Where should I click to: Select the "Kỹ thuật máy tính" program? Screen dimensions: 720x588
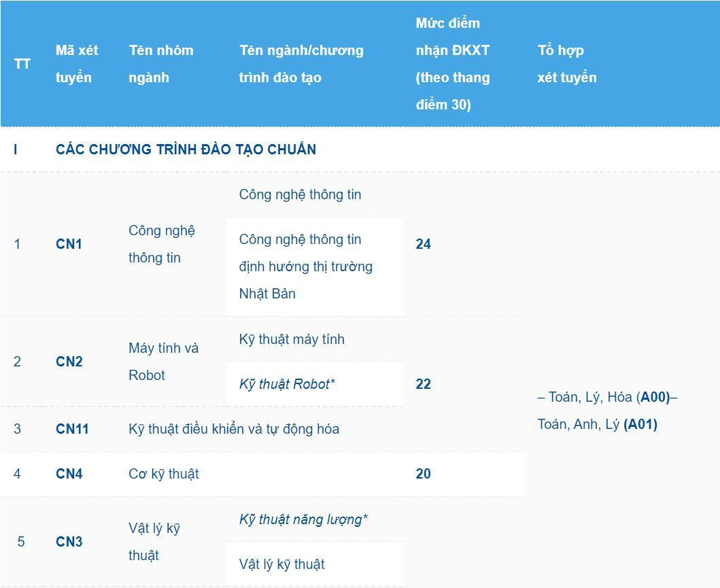[x=292, y=339]
